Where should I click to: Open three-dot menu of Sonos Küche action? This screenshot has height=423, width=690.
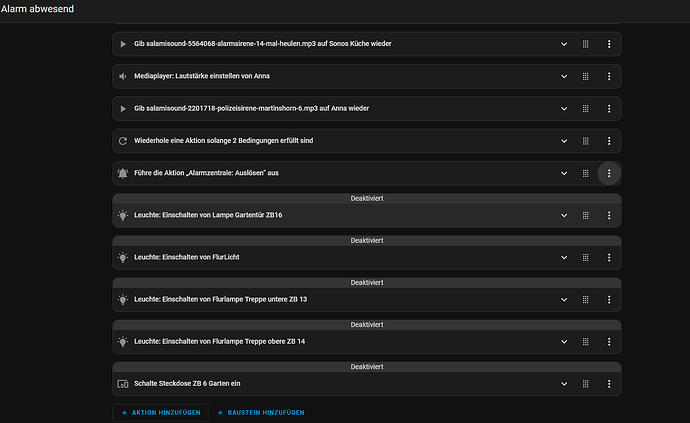609,44
